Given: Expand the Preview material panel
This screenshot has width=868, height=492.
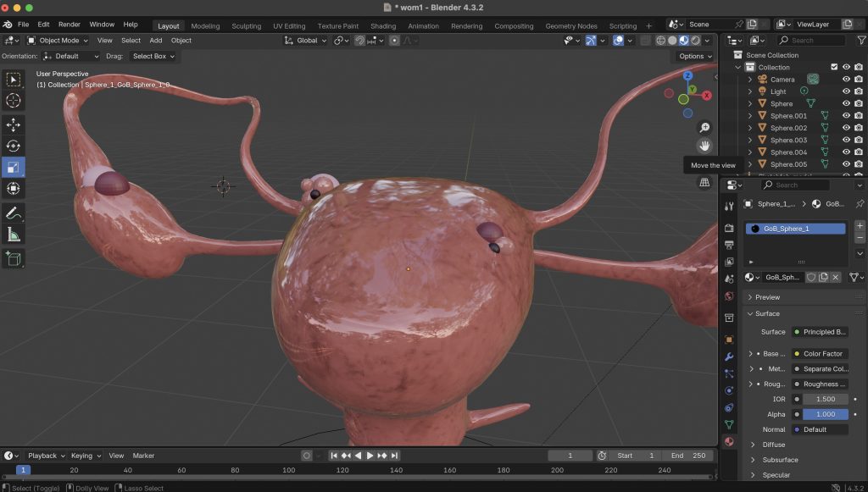Looking at the screenshot, I should click(767, 297).
